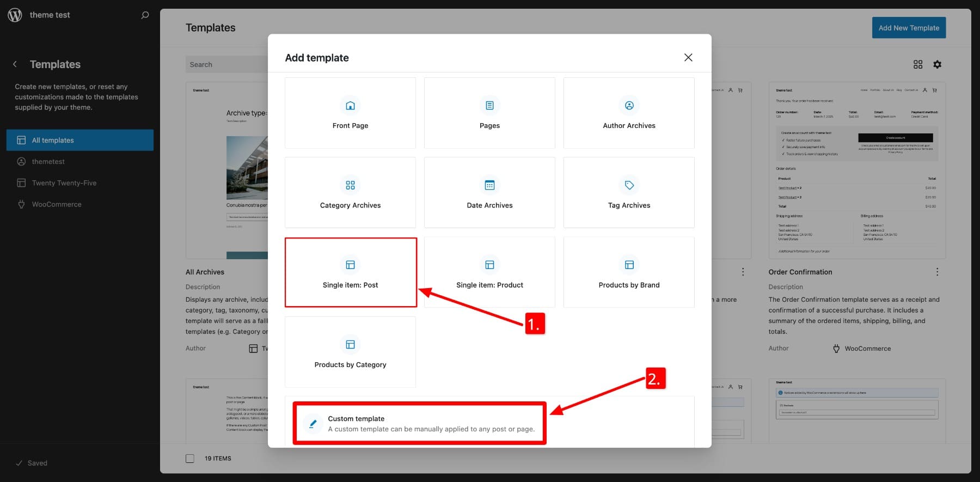Image resolution: width=980 pixels, height=482 pixels.
Task: Open the Order Confirmation template preview thumbnail
Action: [857, 170]
